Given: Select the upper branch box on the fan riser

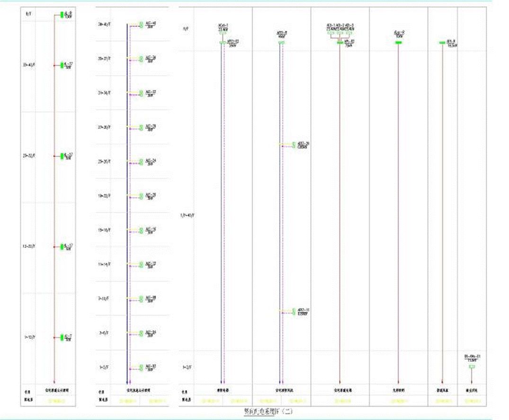Looking at the screenshot, I should [x=295, y=145].
